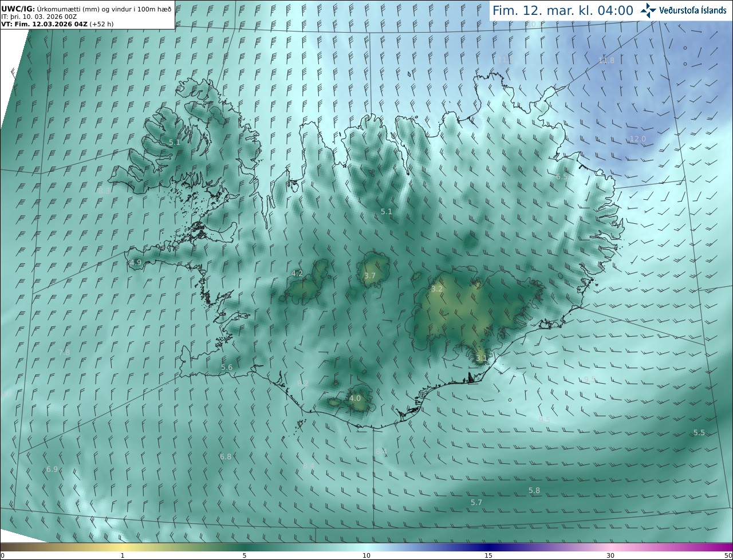The width and height of the screenshot is (733, 560).
Task: Click the 5.1 value in north-central Iceland
Action: click(387, 211)
